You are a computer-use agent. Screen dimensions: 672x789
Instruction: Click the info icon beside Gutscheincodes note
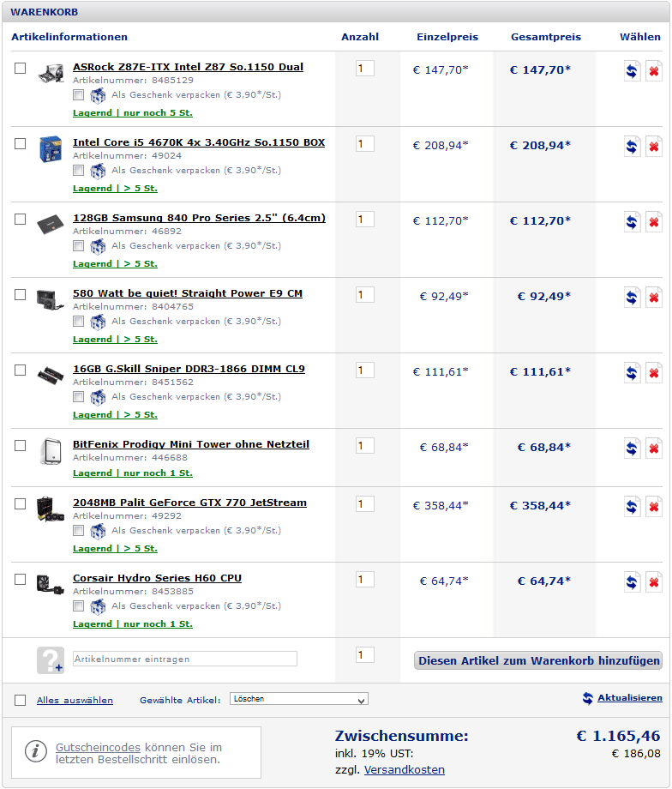(36, 752)
